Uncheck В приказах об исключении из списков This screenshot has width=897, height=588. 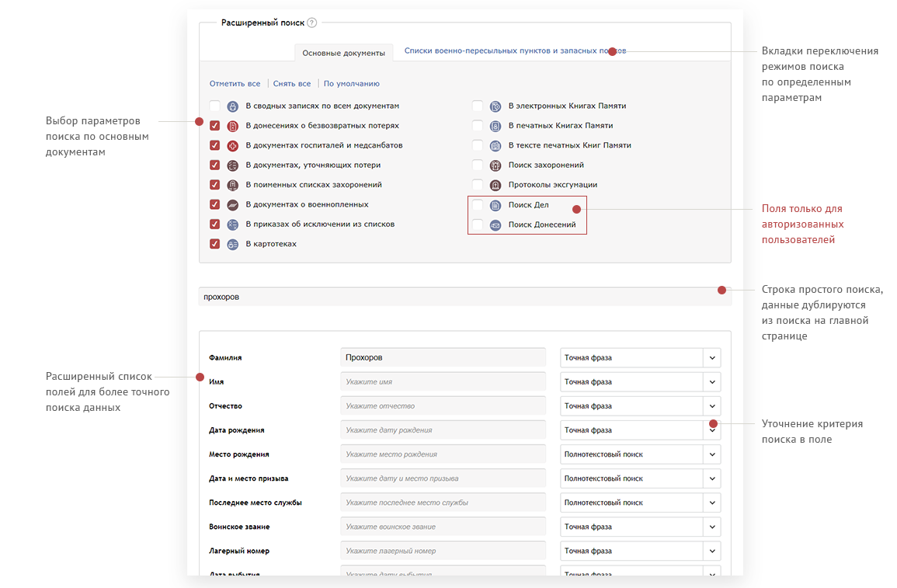pyautogui.click(x=214, y=224)
